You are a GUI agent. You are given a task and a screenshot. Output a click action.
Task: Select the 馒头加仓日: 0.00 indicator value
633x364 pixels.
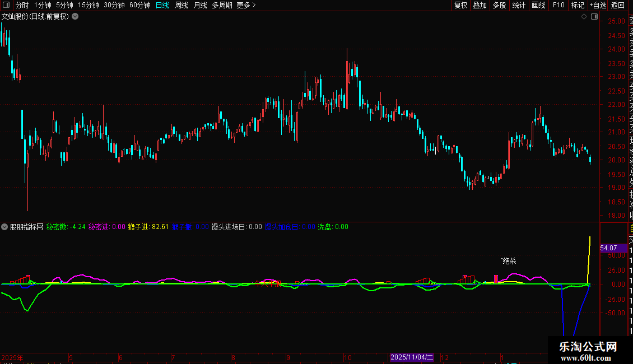[290, 227]
